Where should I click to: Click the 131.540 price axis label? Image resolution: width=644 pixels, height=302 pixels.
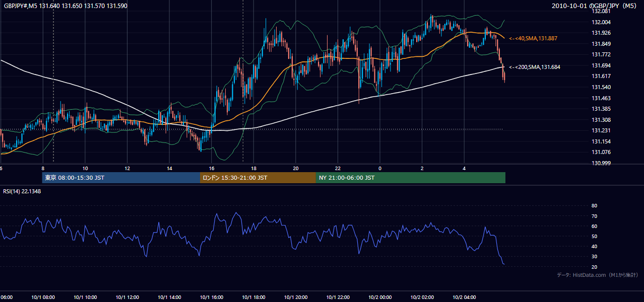pos(601,87)
